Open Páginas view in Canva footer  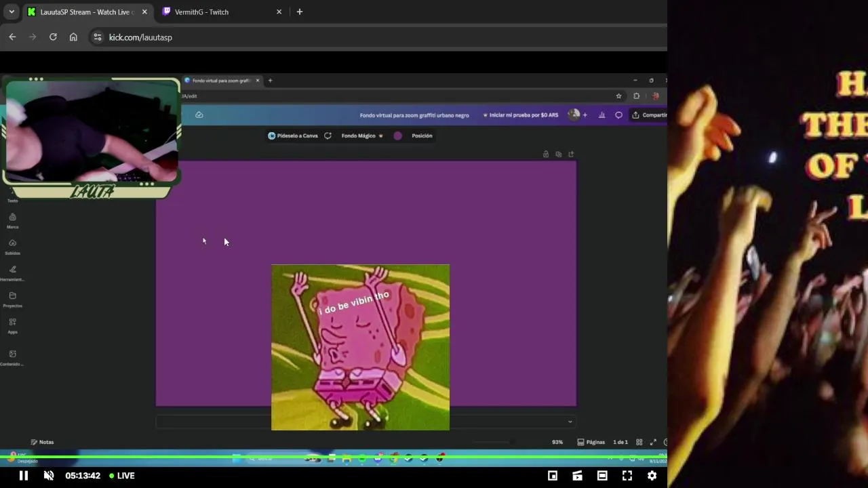pos(591,442)
